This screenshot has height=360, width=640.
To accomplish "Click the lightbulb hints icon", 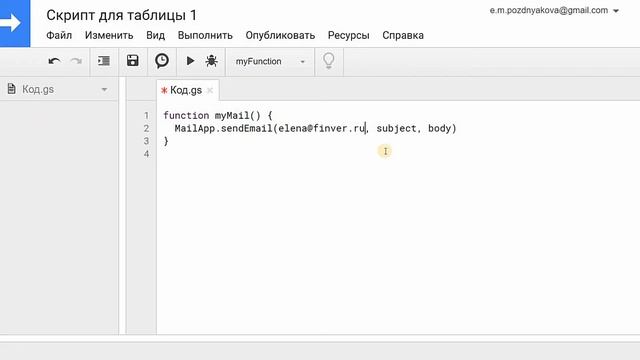I will pos(329,61).
